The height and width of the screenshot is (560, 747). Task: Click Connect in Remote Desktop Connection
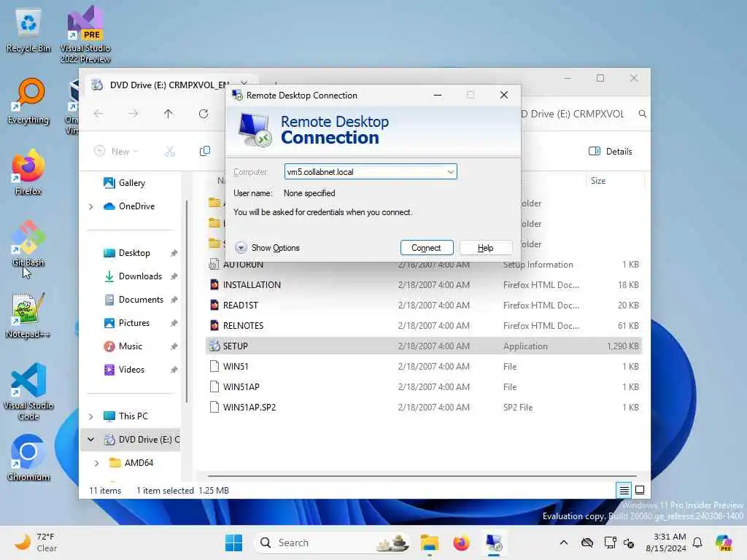[x=426, y=248]
